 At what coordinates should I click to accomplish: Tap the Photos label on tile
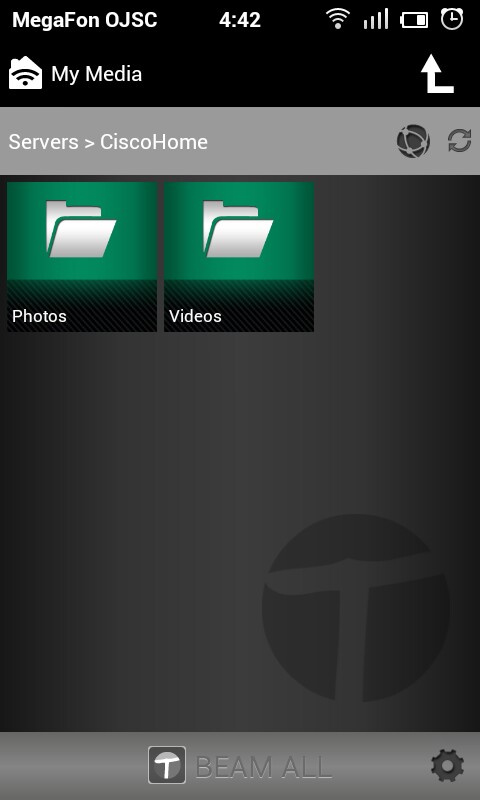(x=39, y=316)
